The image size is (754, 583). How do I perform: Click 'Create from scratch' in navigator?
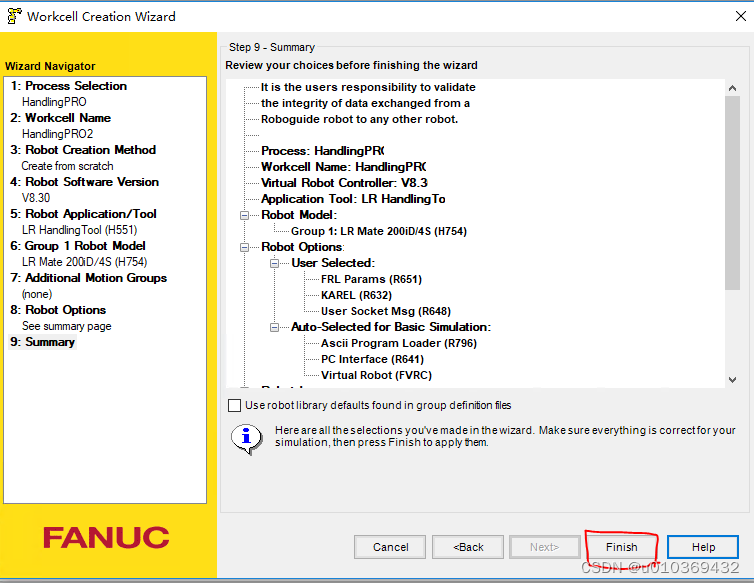pyautogui.click(x=67, y=166)
